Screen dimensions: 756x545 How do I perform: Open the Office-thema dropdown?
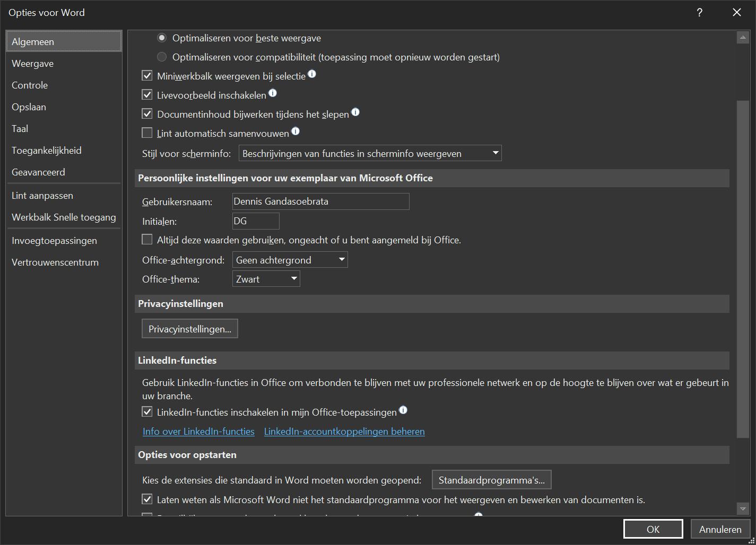tap(266, 279)
